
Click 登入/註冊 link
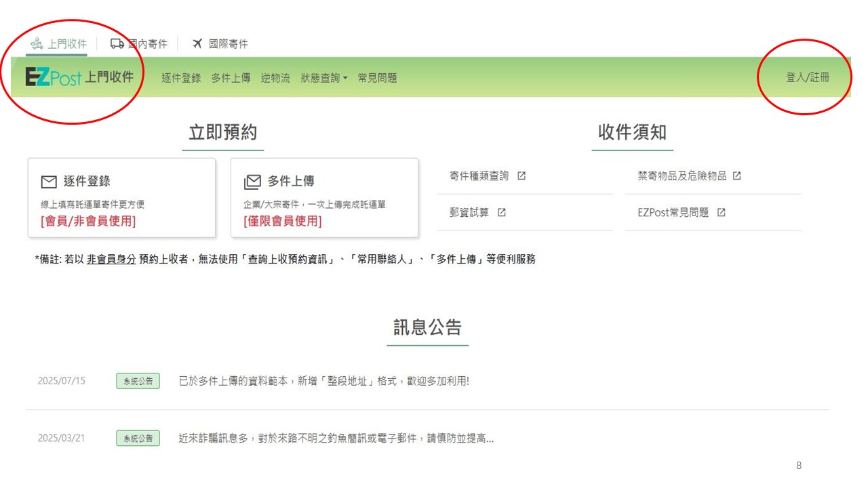pos(808,77)
